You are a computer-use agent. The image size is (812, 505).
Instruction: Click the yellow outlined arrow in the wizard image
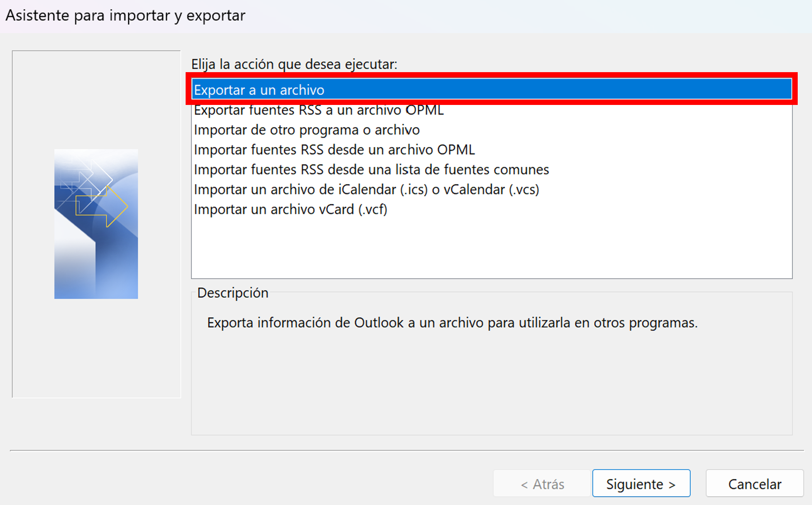pyautogui.click(x=101, y=206)
